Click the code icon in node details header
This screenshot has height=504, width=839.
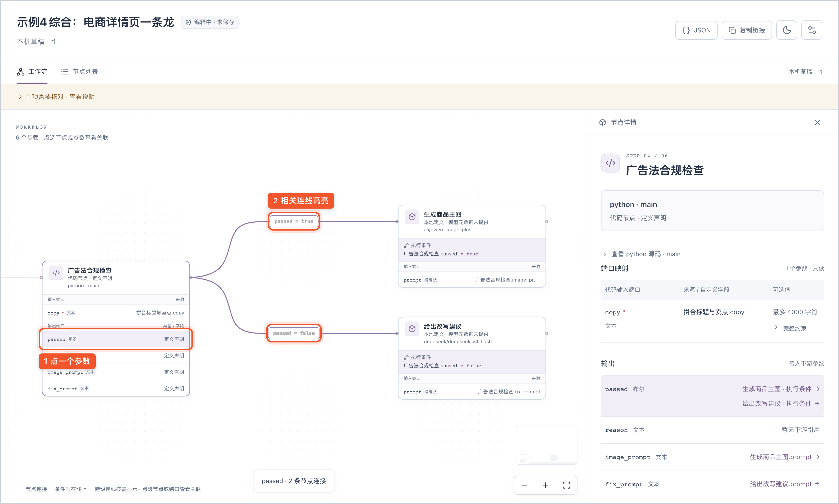coord(610,163)
